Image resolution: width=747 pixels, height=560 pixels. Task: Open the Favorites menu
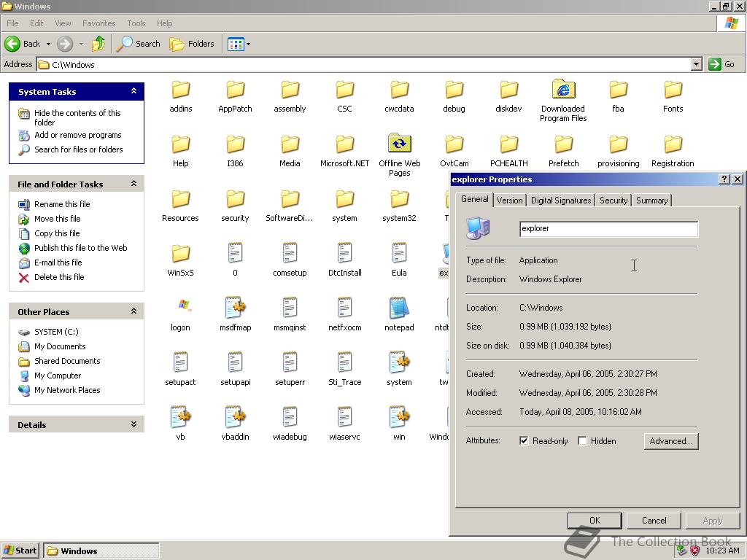point(99,23)
